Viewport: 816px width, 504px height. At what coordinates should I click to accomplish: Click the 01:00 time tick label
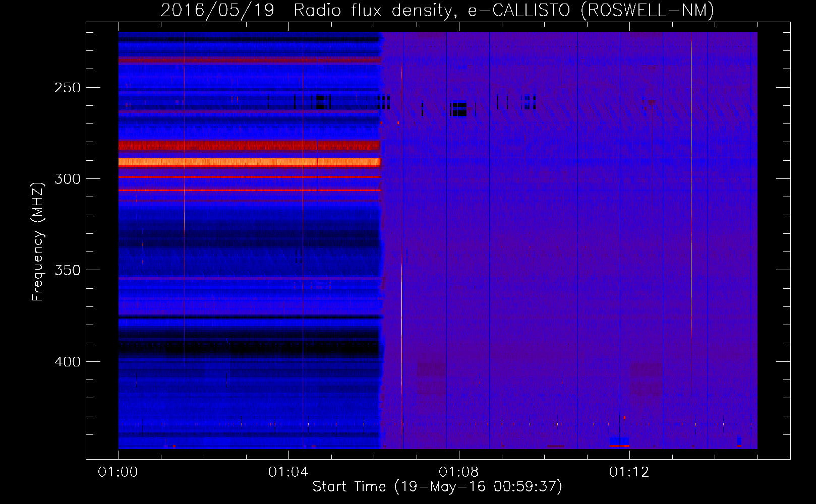tap(118, 472)
